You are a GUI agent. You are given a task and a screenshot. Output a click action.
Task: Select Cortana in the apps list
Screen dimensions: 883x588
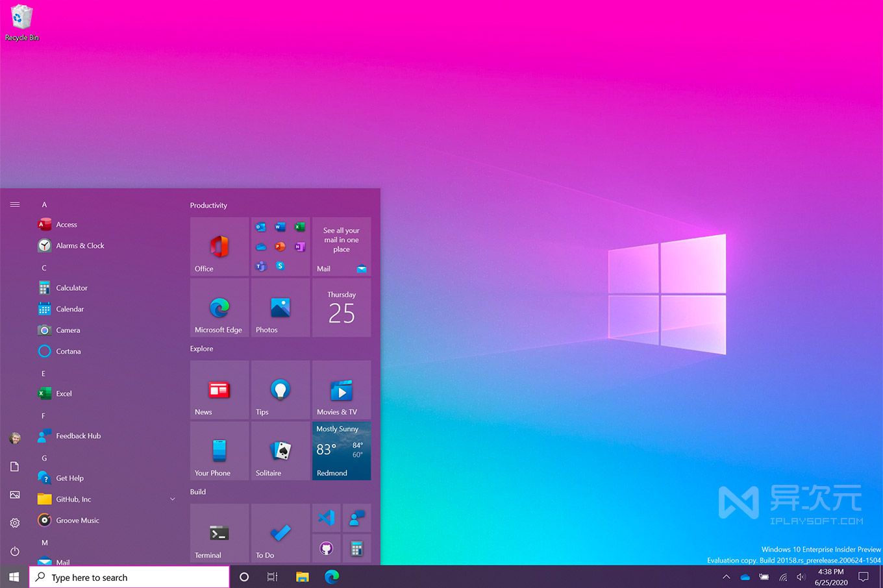click(67, 351)
